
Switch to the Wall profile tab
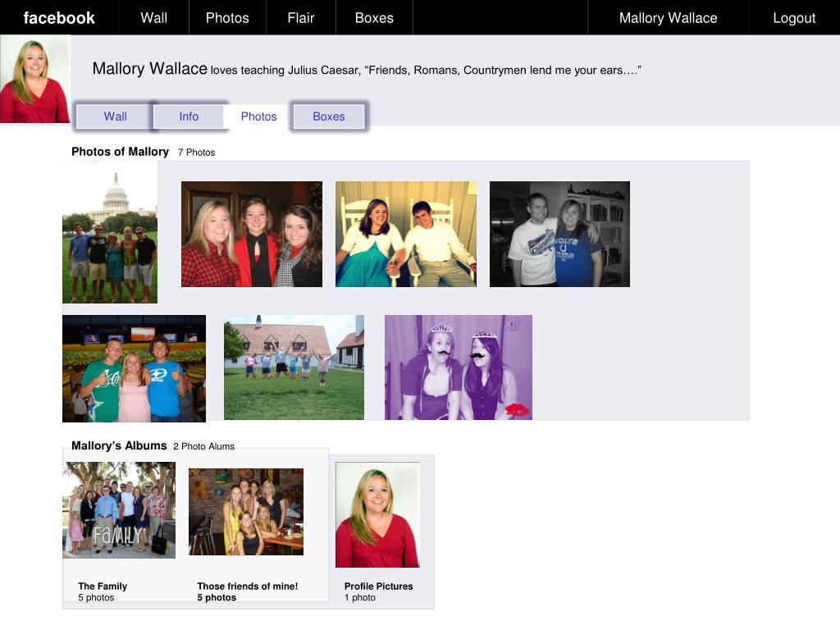[115, 116]
